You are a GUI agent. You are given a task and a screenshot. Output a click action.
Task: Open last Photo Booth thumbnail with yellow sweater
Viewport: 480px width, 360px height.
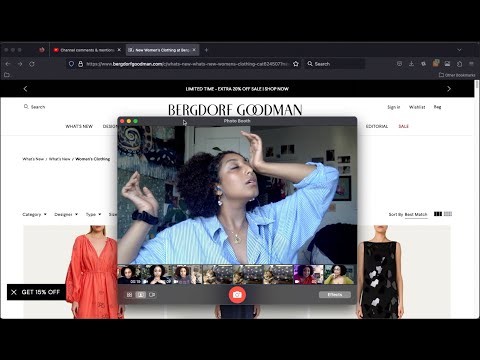point(340,274)
